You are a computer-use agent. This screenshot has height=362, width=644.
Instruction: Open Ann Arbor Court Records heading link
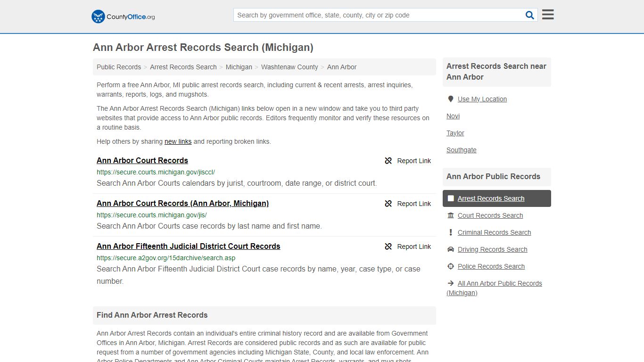pyautogui.click(x=142, y=160)
